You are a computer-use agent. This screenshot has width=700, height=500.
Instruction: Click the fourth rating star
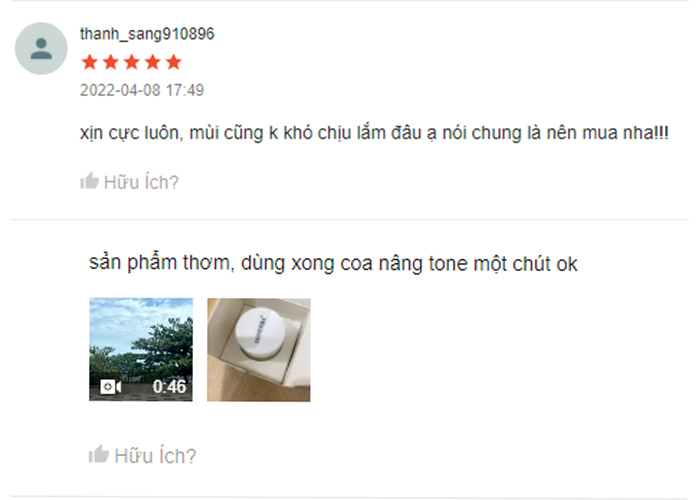coord(153,62)
